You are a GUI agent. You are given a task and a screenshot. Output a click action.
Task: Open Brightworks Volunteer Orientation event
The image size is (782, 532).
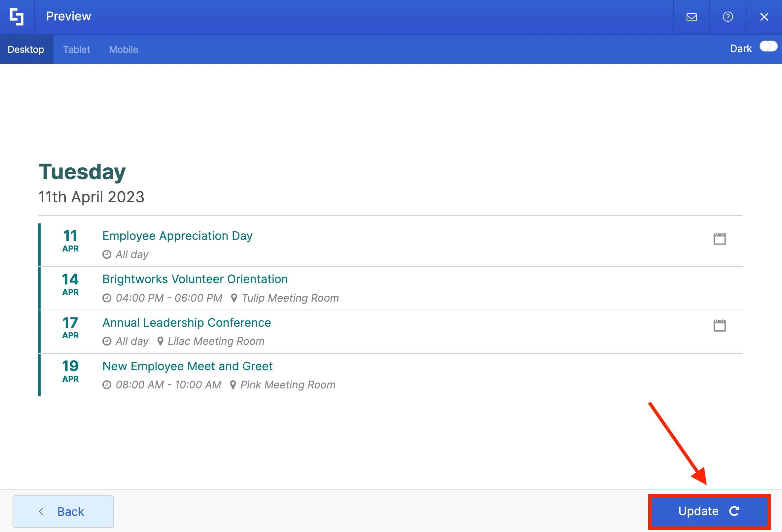pos(195,279)
